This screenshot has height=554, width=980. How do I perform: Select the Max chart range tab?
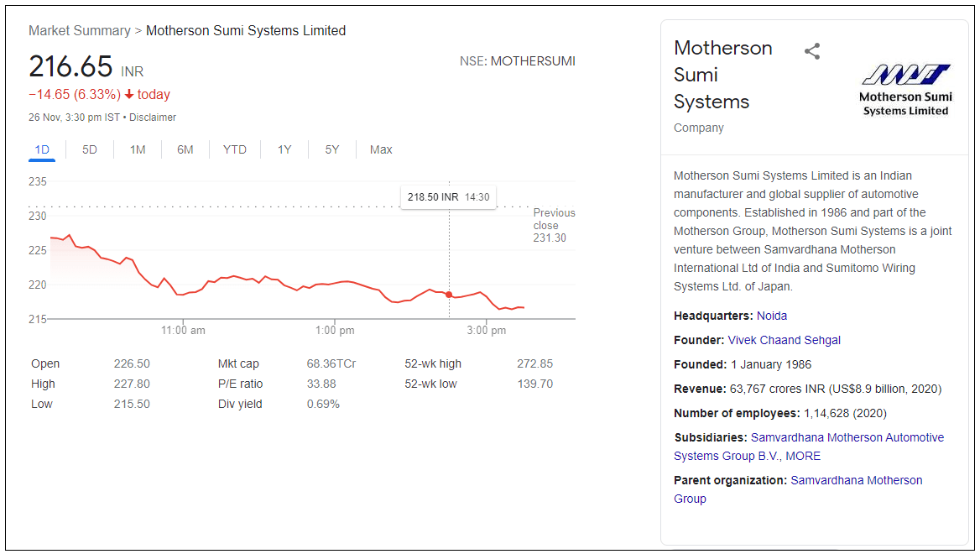(x=381, y=149)
